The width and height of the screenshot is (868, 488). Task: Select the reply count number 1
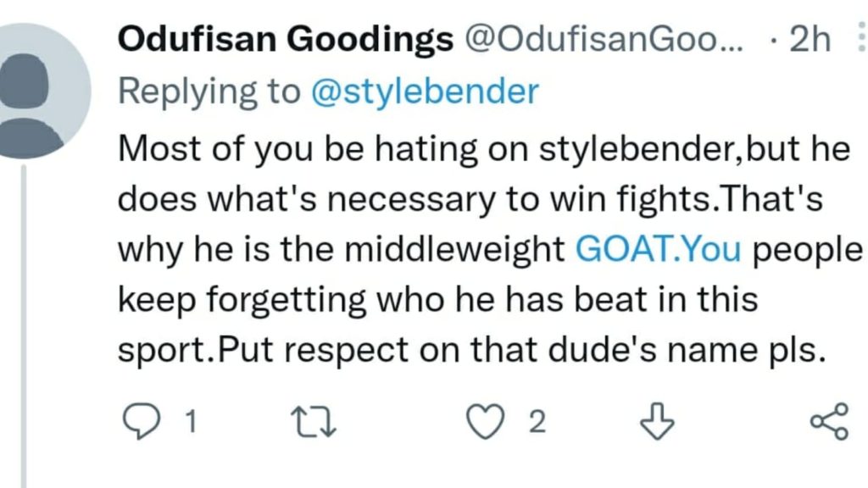[191, 422]
